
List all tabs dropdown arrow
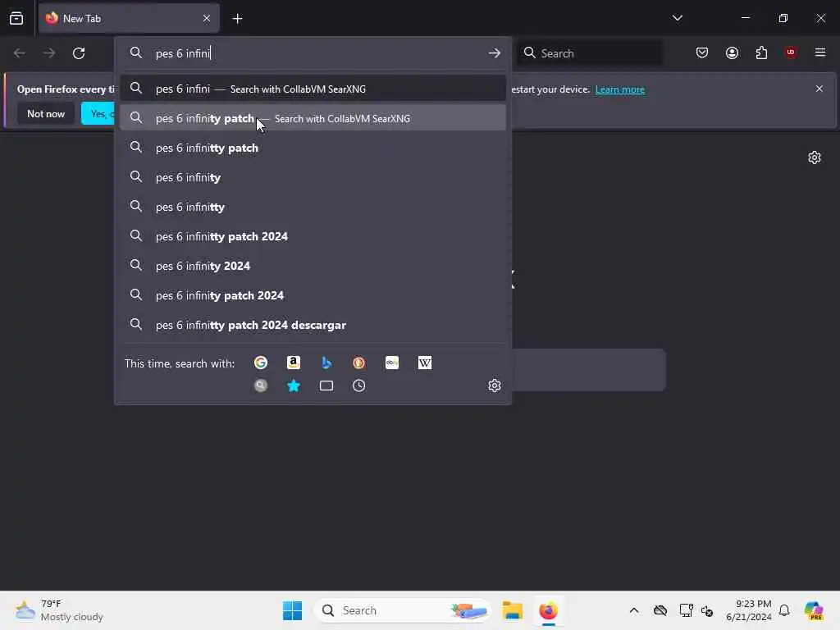coord(677,18)
